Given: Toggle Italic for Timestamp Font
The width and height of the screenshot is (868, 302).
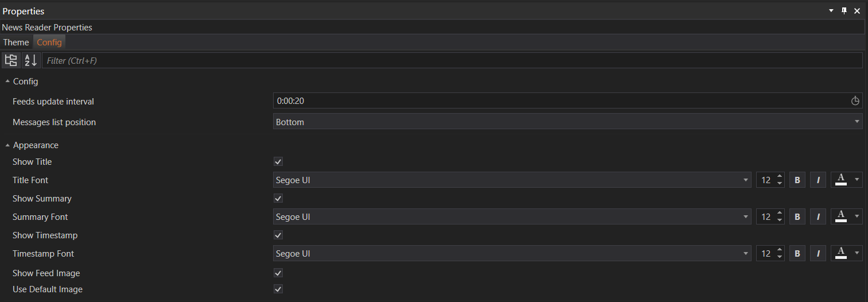Looking at the screenshot, I should [x=818, y=254].
